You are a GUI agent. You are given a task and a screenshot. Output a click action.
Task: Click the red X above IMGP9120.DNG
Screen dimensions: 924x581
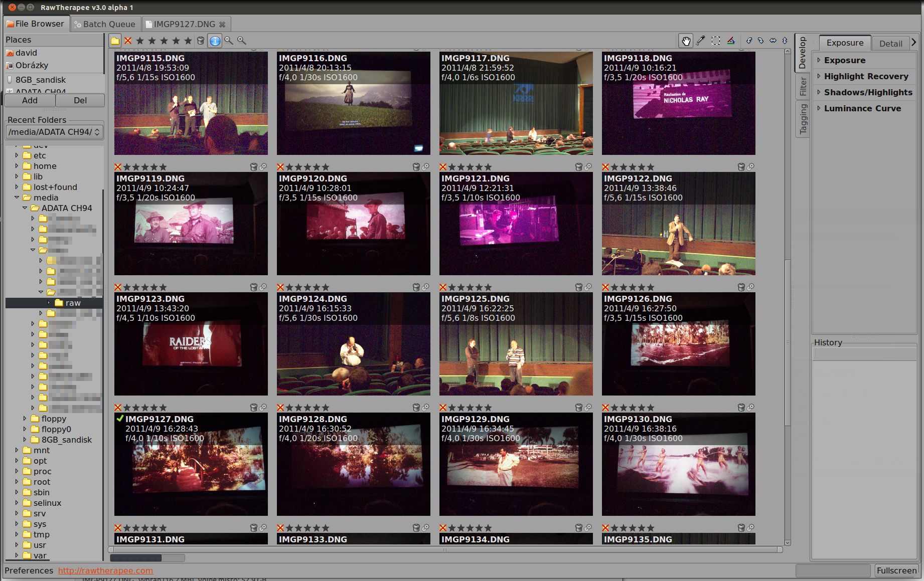click(280, 167)
